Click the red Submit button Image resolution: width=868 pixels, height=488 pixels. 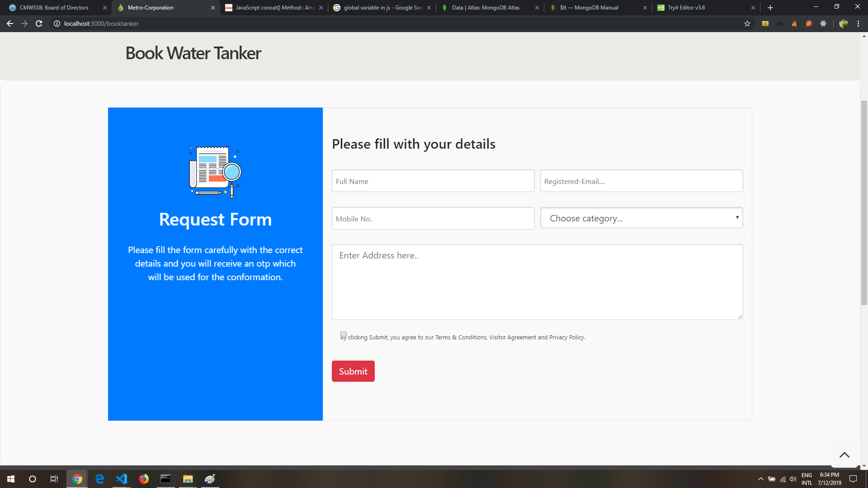(353, 371)
